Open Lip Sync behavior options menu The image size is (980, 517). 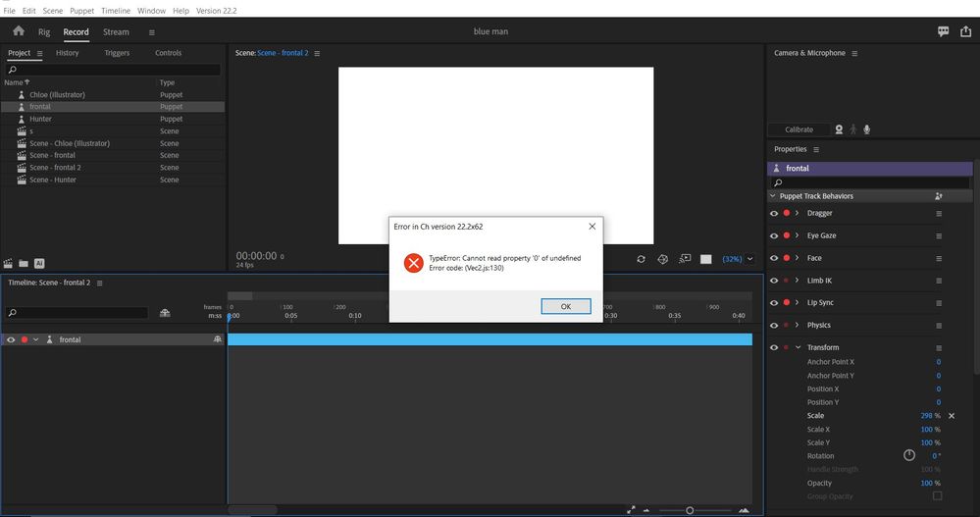[938, 303]
